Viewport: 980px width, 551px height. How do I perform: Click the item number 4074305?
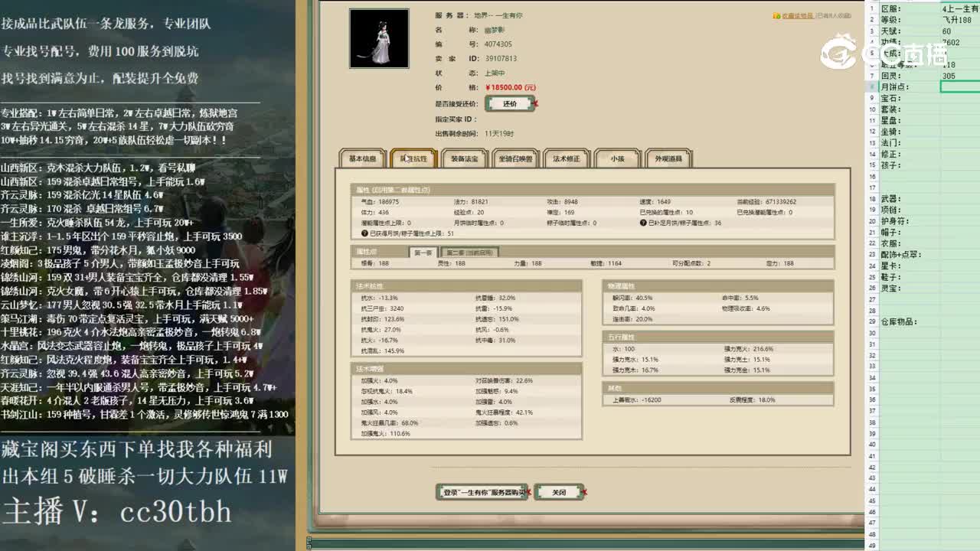[498, 44]
